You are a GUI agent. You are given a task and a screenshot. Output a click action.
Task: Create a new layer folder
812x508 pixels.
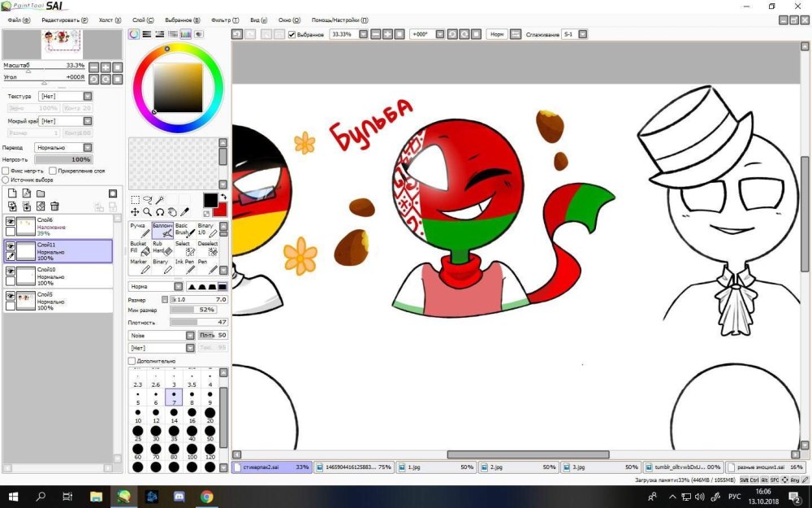[x=41, y=193]
